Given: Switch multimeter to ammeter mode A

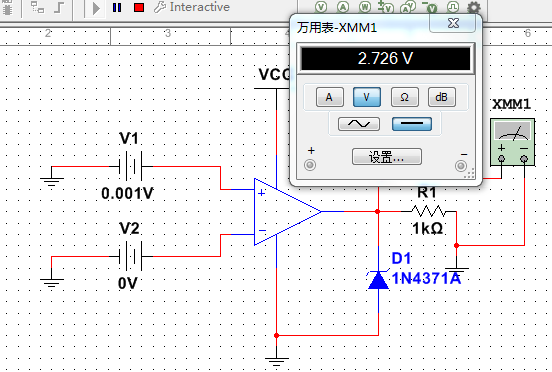Looking at the screenshot, I should tap(330, 97).
